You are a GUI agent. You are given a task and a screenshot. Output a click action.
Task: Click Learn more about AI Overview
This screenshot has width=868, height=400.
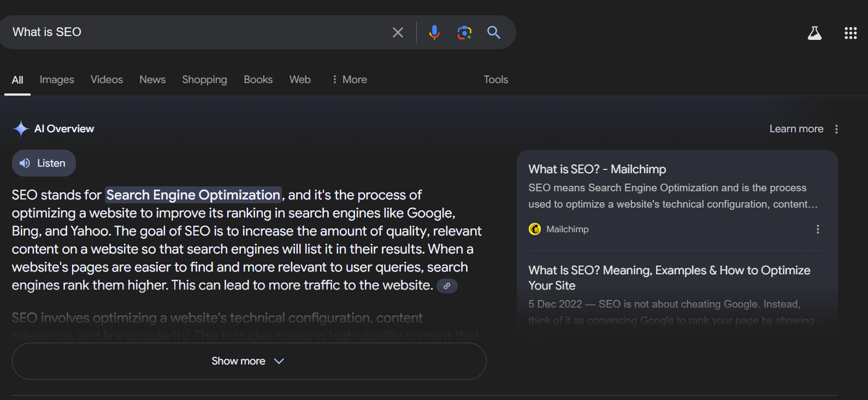pos(796,129)
